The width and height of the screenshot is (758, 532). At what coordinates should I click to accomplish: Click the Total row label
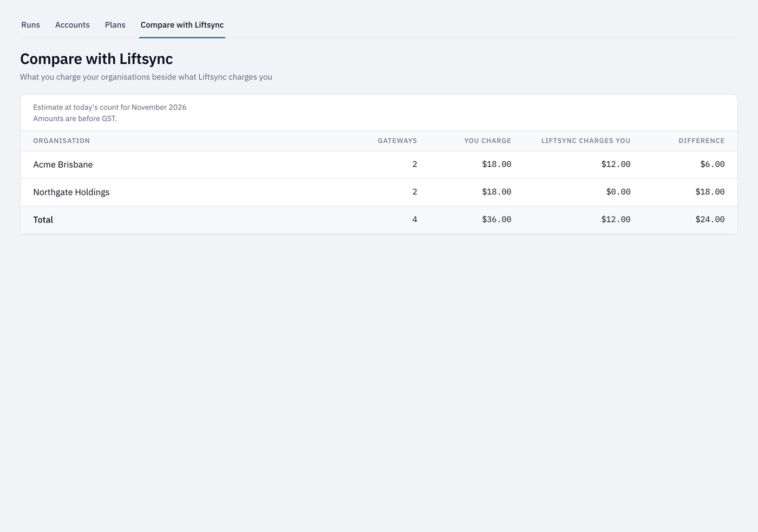click(43, 220)
